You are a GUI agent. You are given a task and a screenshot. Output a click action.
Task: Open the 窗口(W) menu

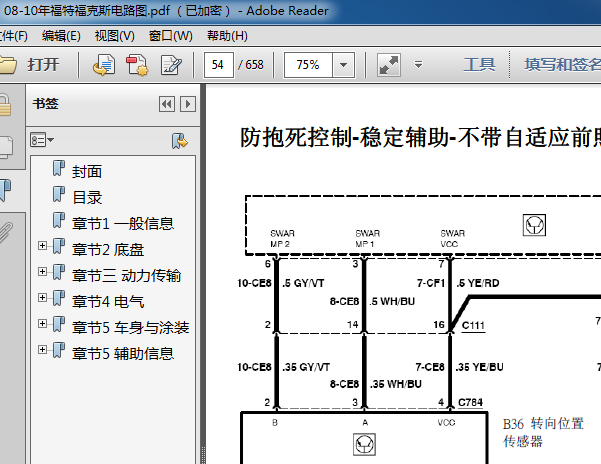click(x=171, y=36)
